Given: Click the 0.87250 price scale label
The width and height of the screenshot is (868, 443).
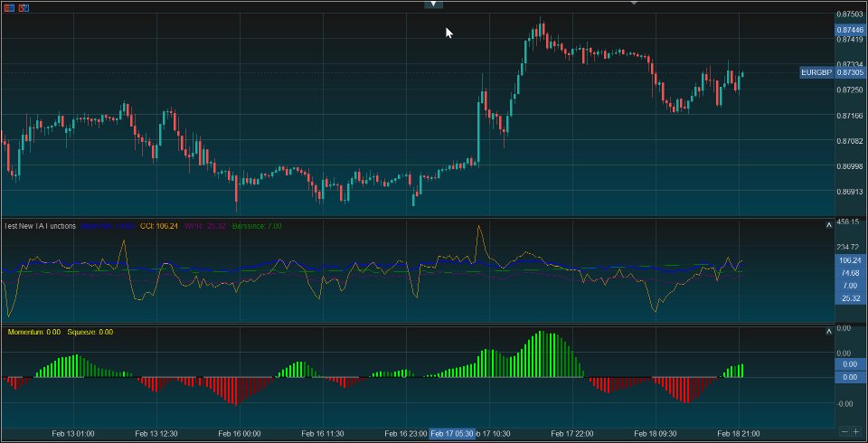Looking at the screenshot, I should click(x=850, y=90).
